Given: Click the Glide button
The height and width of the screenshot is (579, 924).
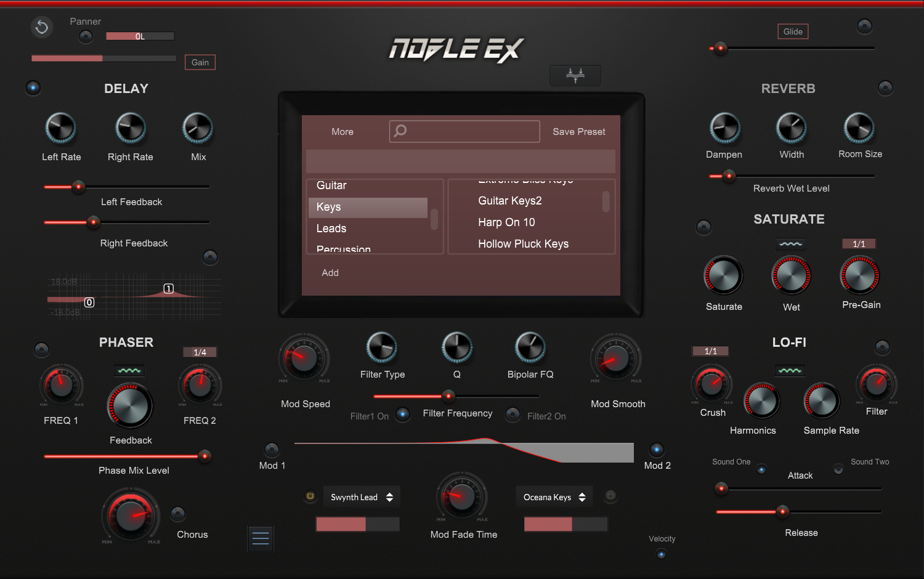Looking at the screenshot, I should pos(793,31).
